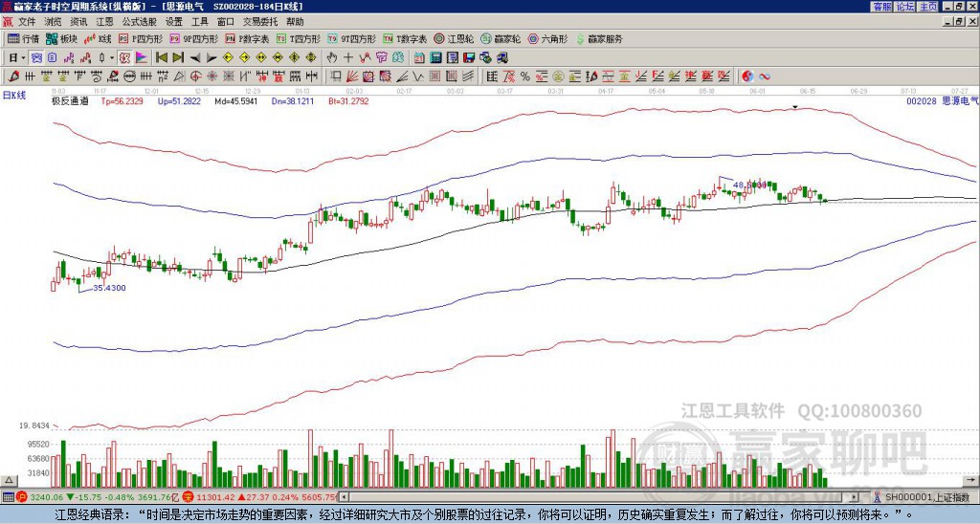
Task: Click the 11301.42 index value
Action: click(215, 497)
